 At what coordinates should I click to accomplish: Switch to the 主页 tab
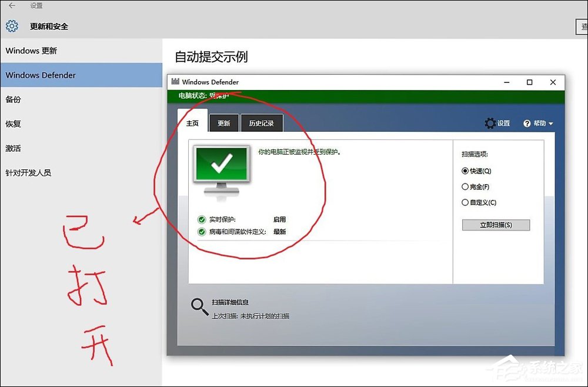192,123
